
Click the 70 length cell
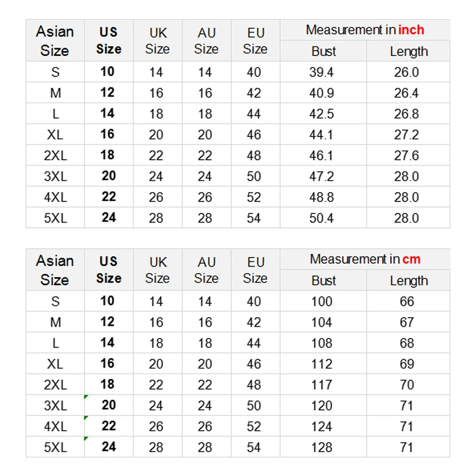[x=407, y=384]
